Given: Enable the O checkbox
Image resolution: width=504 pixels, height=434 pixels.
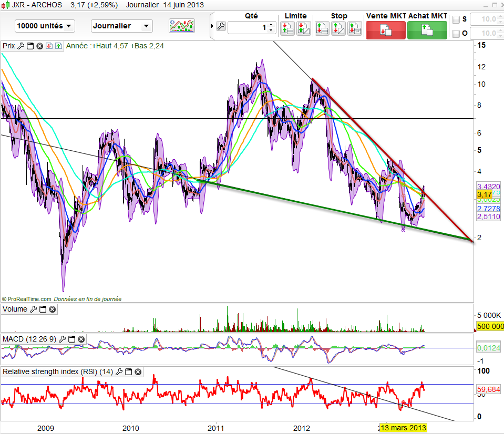Looking at the screenshot, I should [456, 34].
